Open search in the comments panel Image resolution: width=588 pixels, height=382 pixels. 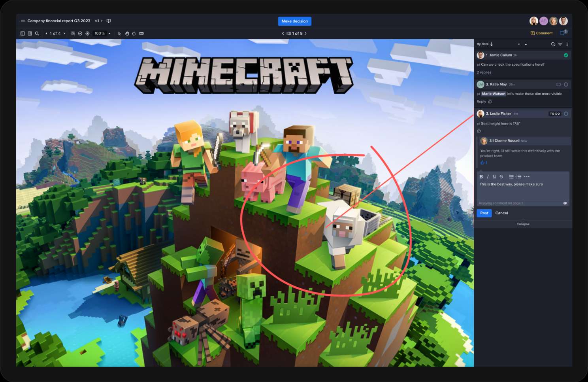point(553,44)
